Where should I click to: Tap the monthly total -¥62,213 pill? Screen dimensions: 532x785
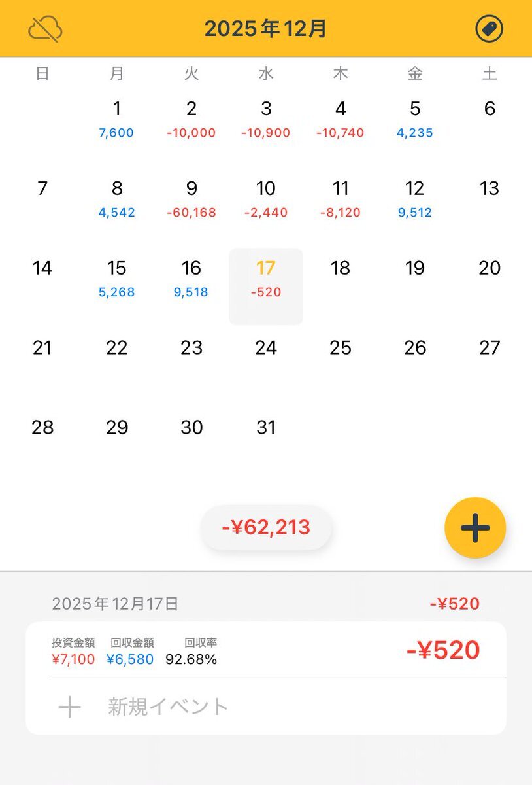click(x=266, y=527)
